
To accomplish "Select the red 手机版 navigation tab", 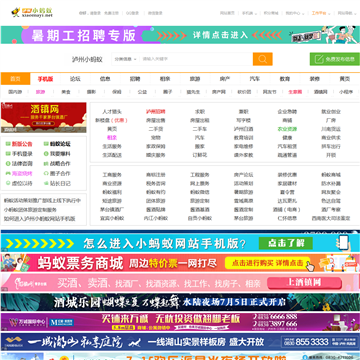I will click(x=45, y=79).
